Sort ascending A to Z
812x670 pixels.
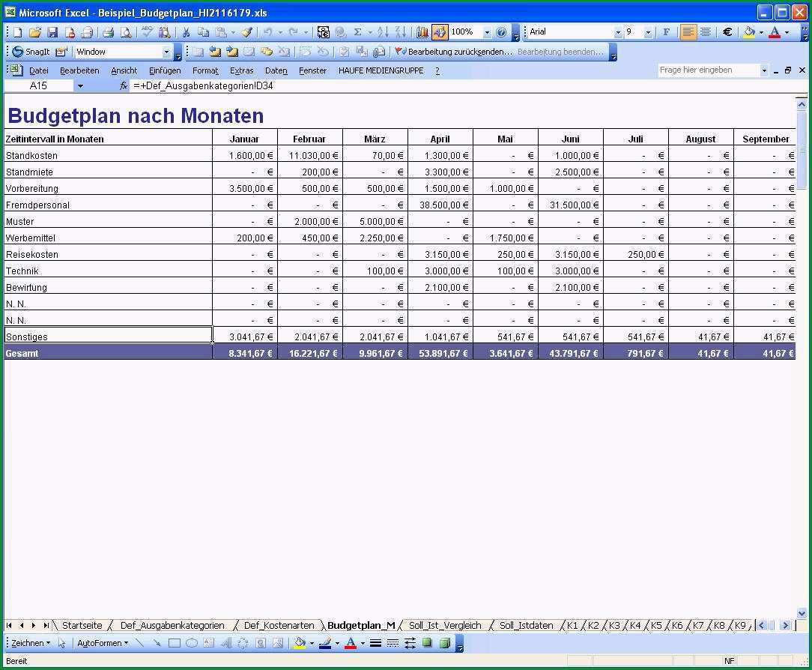click(383, 32)
